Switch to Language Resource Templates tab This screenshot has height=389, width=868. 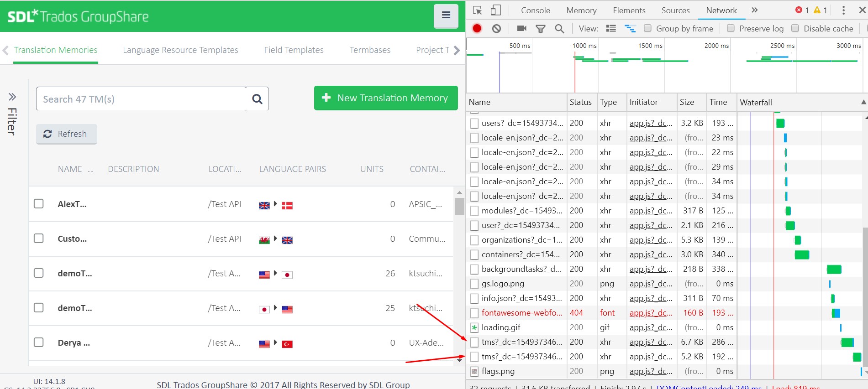pyautogui.click(x=180, y=50)
